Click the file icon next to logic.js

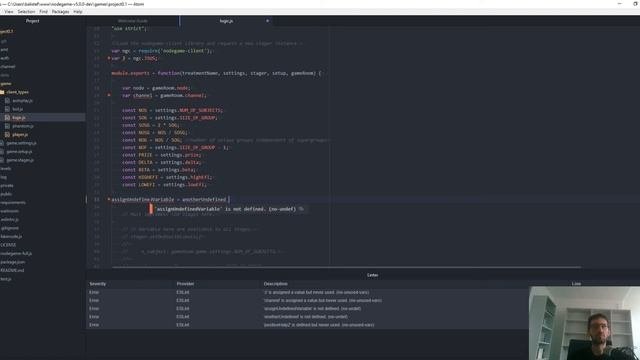pos(7,118)
